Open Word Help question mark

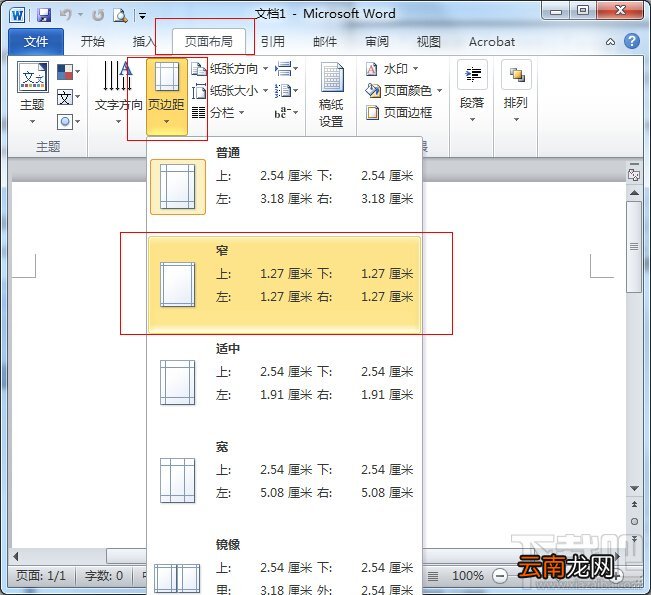point(632,41)
